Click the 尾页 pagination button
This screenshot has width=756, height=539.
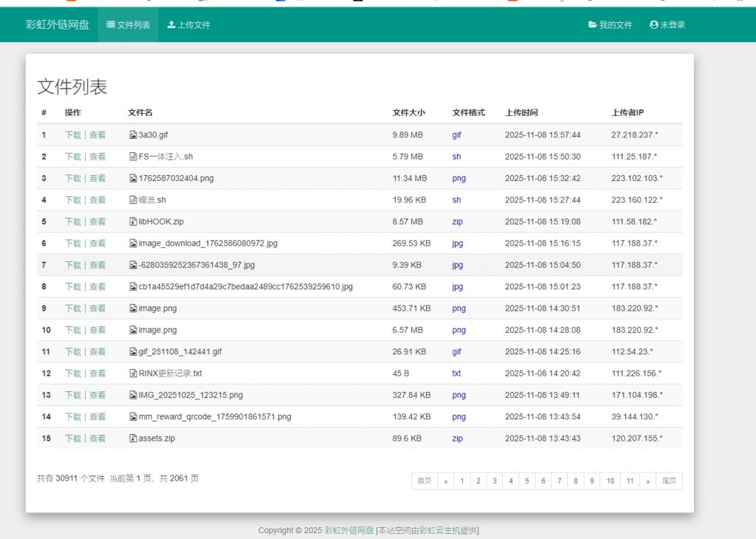(669, 481)
